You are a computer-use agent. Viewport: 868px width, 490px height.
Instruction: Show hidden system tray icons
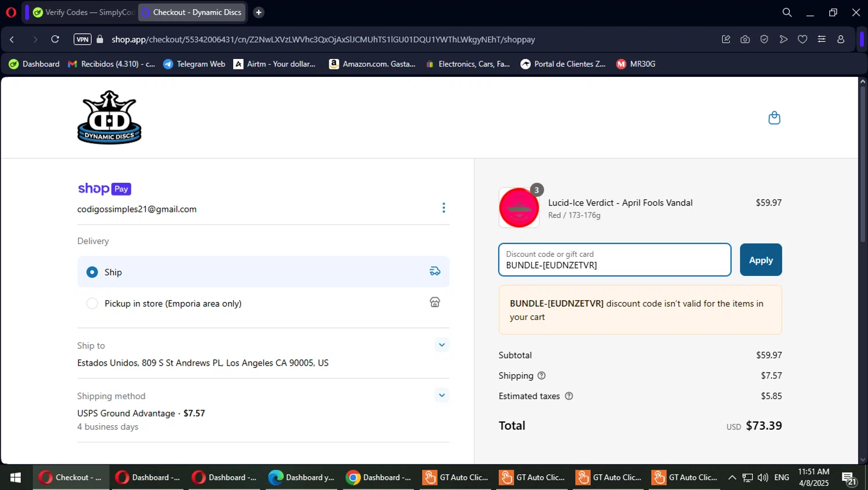(732, 477)
